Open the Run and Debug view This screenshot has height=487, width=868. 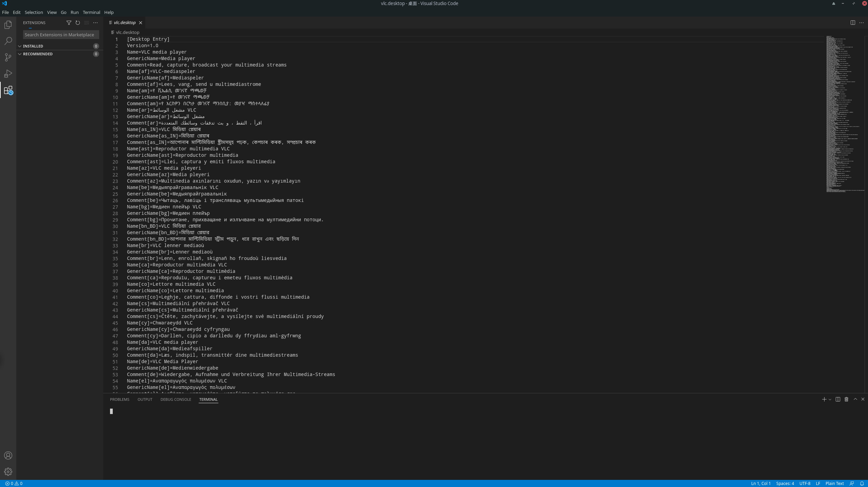tap(8, 74)
